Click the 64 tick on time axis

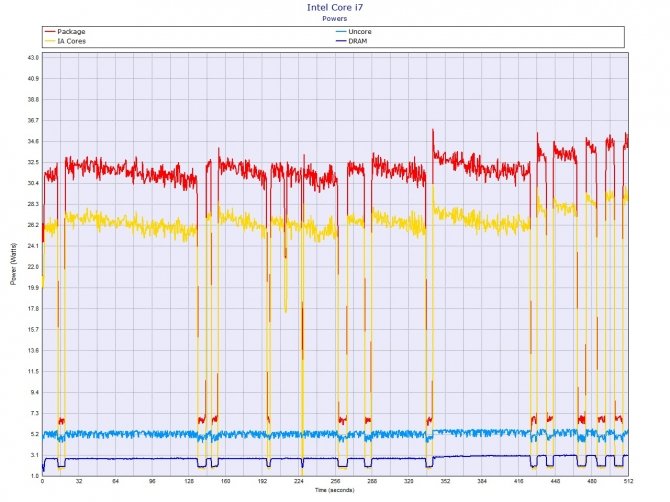coord(115,481)
